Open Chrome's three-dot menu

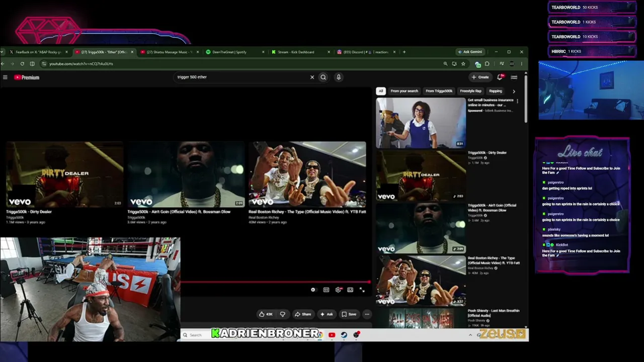click(x=522, y=64)
